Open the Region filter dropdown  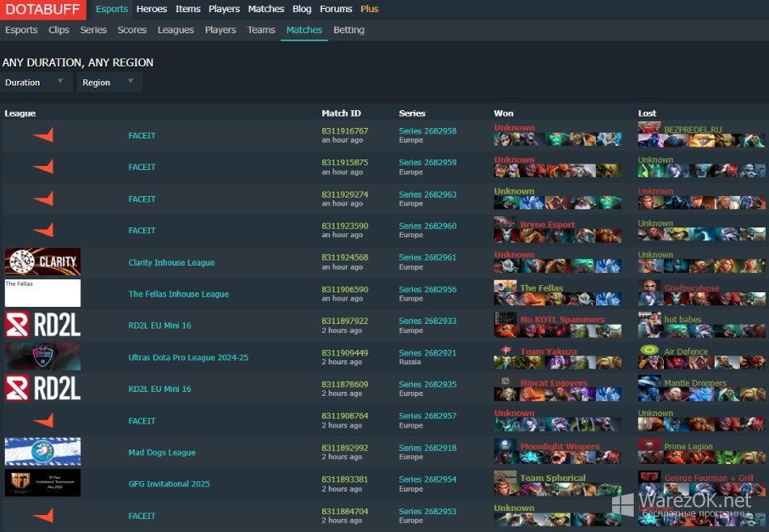(109, 82)
